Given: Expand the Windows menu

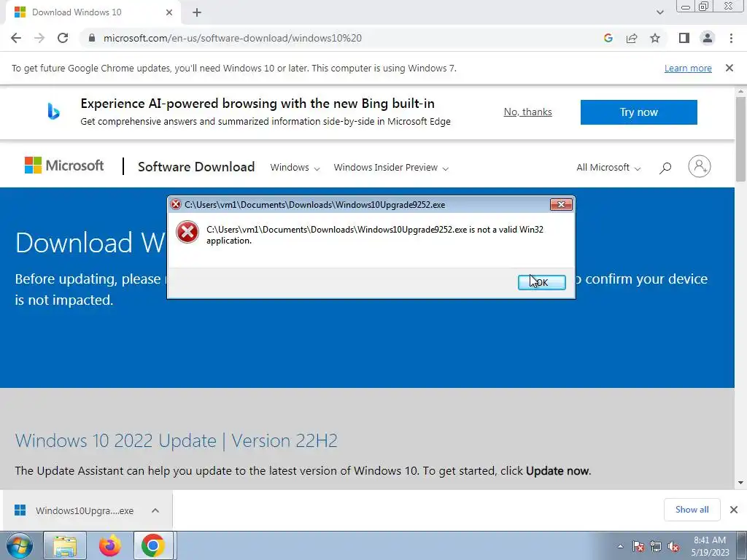Looking at the screenshot, I should pyautogui.click(x=295, y=168).
